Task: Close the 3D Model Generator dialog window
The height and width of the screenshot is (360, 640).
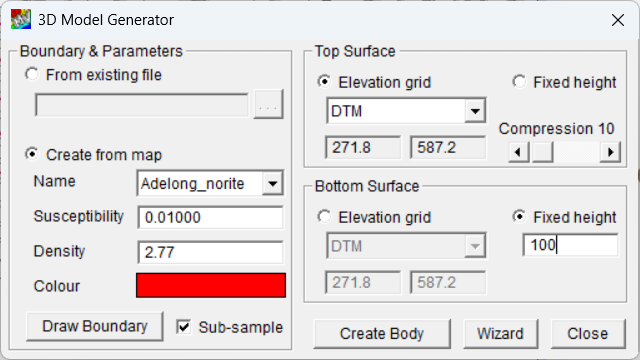Action: (x=618, y=20)
